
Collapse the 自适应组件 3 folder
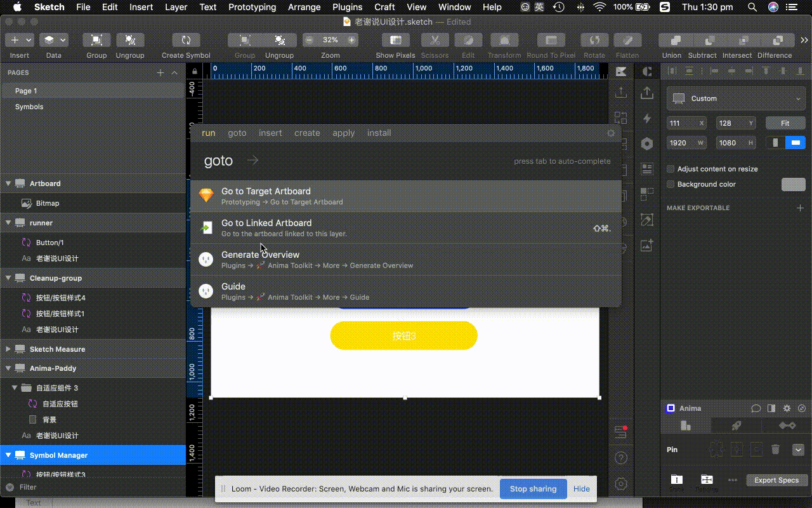[15, 388]
